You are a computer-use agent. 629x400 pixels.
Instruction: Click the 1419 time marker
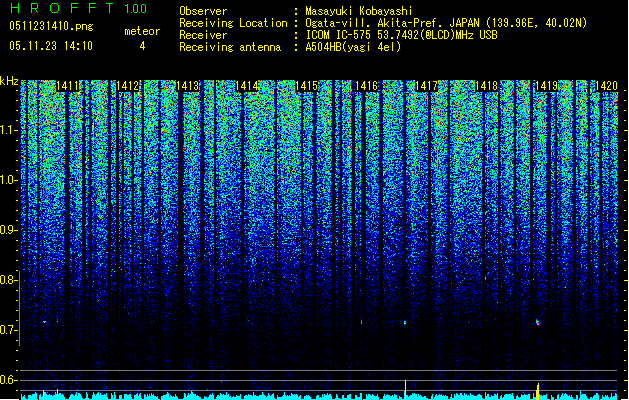[x=546, y=86]
